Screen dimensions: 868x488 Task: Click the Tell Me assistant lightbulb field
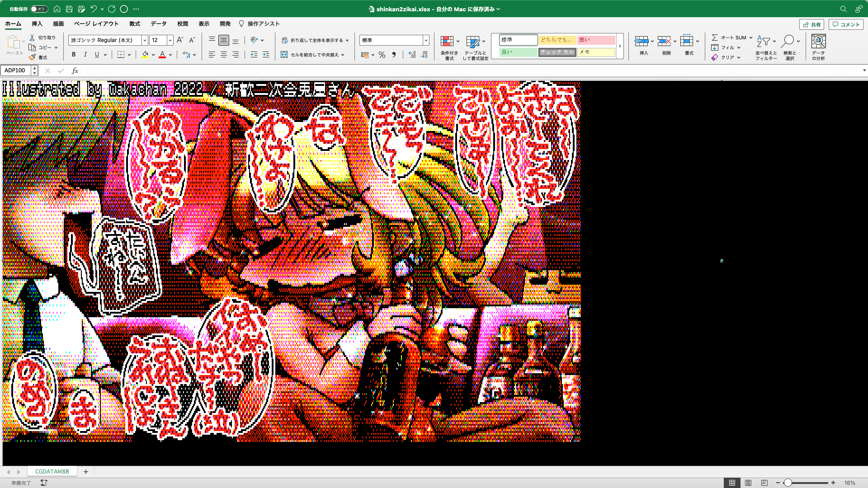pyautogui.click(x=259, y=23)
